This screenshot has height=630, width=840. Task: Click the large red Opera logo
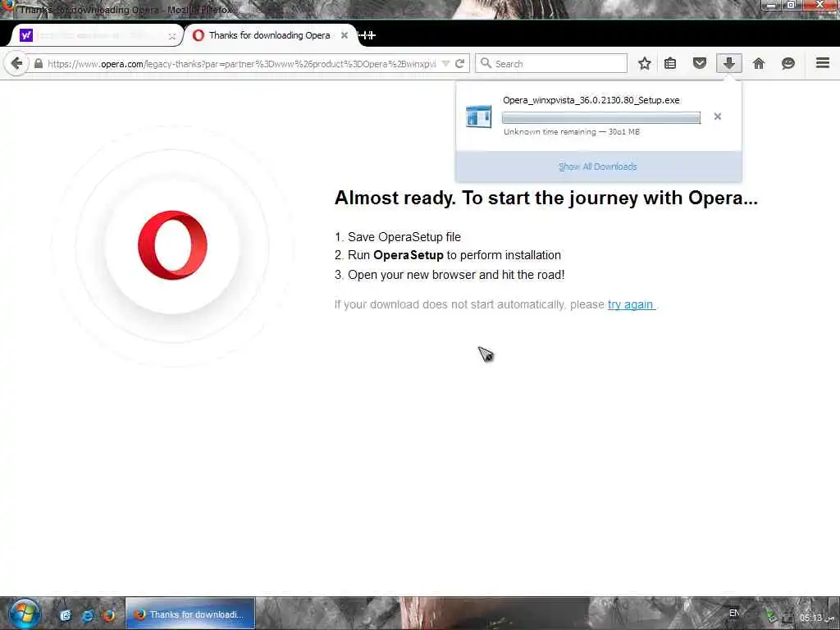click(x=172, y=245)
